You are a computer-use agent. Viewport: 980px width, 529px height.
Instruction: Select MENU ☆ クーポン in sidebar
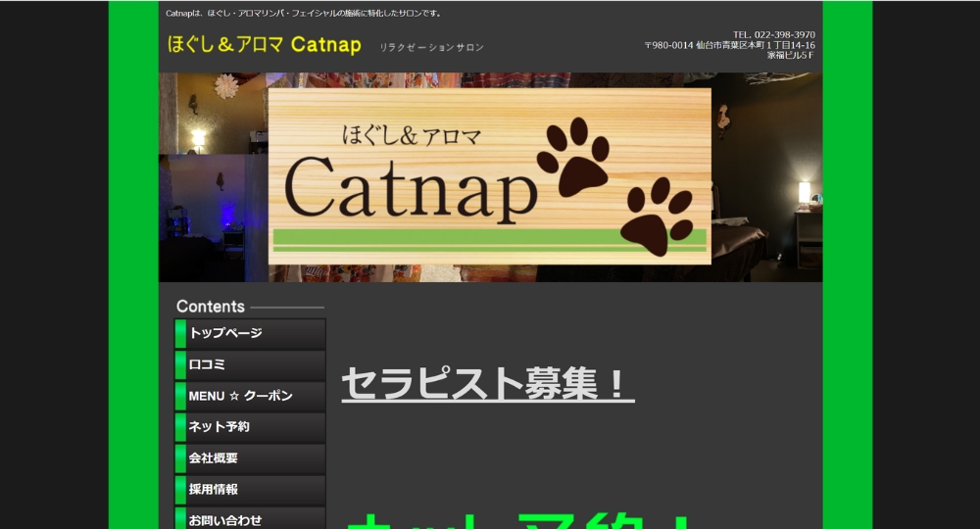[x=250, y=396]
